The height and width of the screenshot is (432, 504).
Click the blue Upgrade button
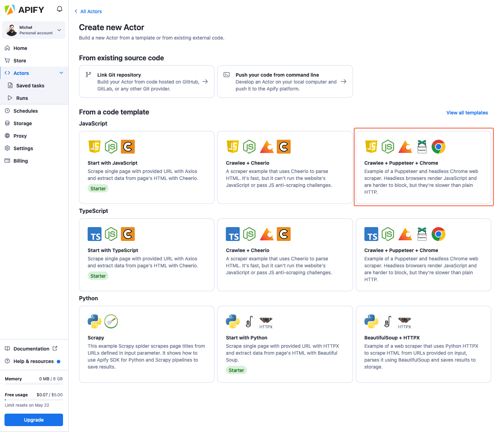(x=34, y=420)
